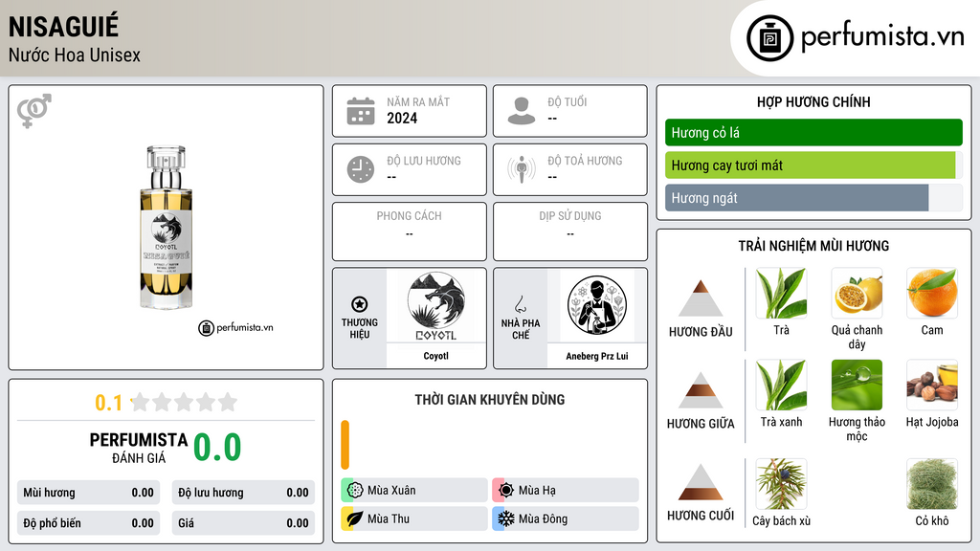This screenshot has height=551, width=980.
Task: Click the perfumista.vn bottle logo icon
Action: coord(769,38)
